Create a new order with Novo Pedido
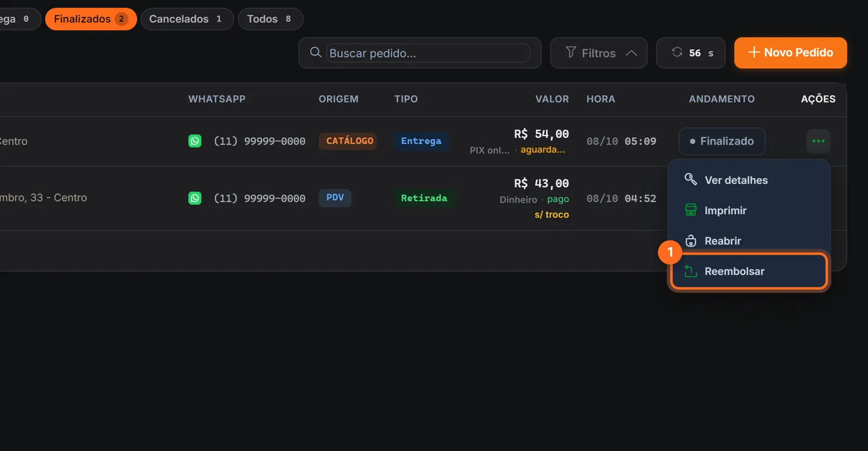This screenshot has width=868, height=451. [x=790, y=53]
